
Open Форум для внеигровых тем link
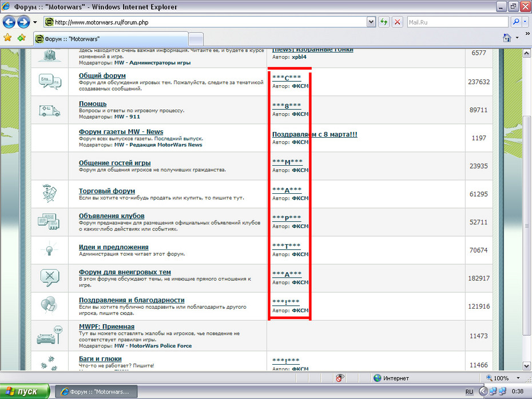125,272
